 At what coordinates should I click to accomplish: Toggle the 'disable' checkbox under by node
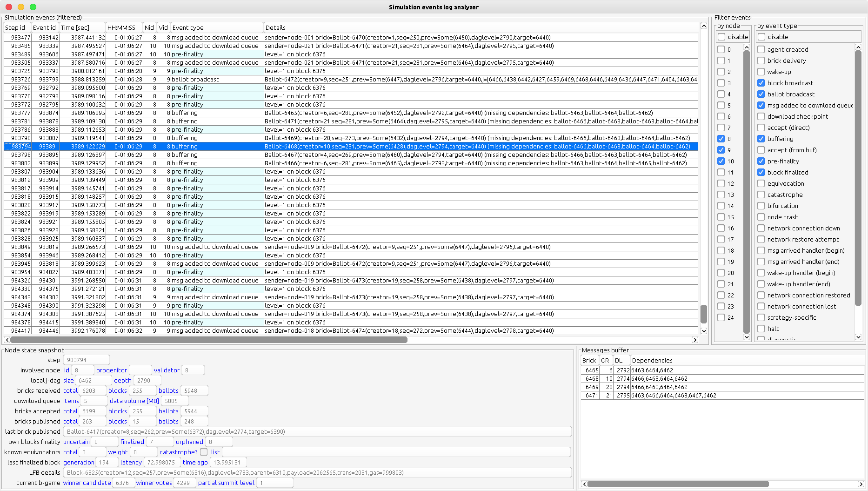pos(721,37)
